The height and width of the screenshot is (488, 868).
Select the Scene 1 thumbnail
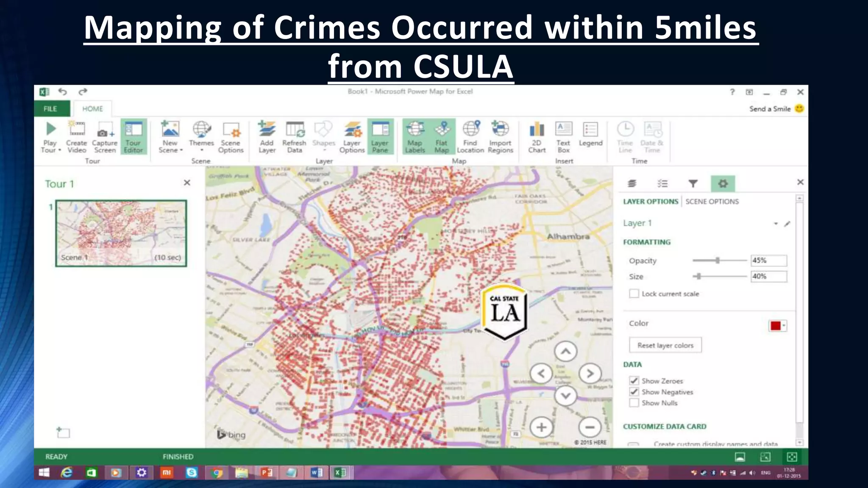(121, 233)
